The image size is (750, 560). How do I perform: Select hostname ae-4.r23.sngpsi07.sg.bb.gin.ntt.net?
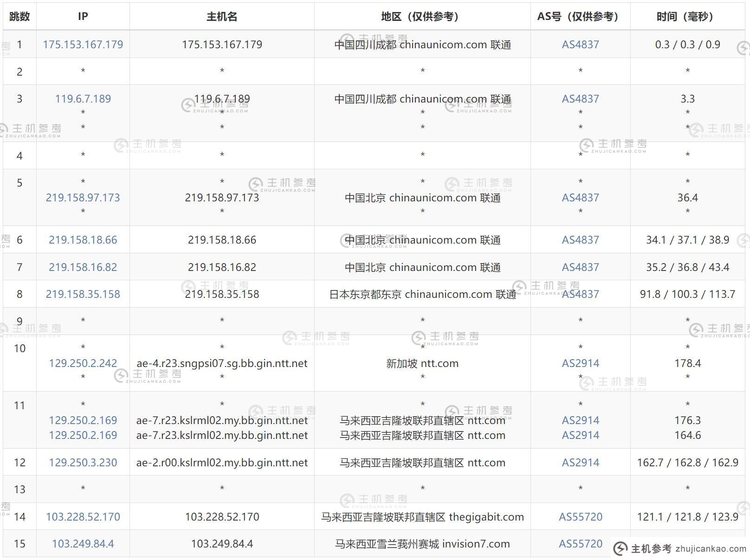(222, 363)
